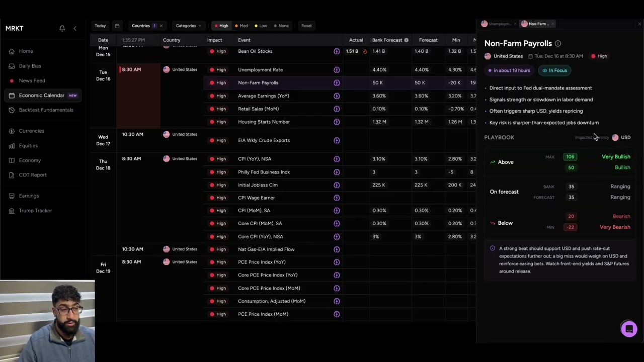
Task: Click the Today button
Action: tap(100, 26)
